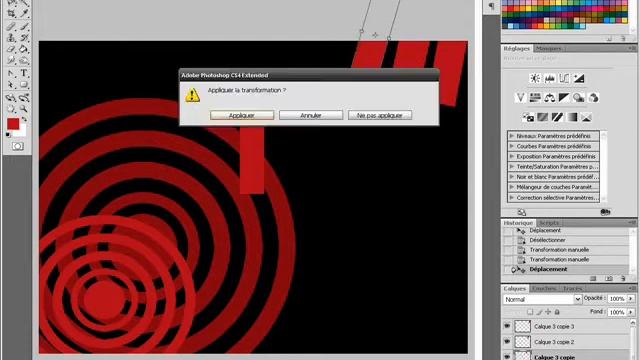The height and width of the screenshot is (360, 640).
Task: Reset default colors mini icon
Action: [x=8, y=135]
